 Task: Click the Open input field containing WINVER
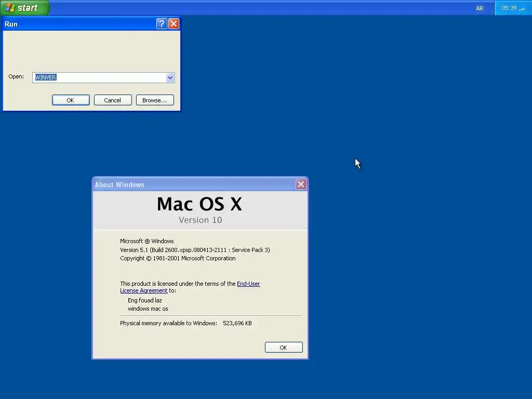coord(103,77)
